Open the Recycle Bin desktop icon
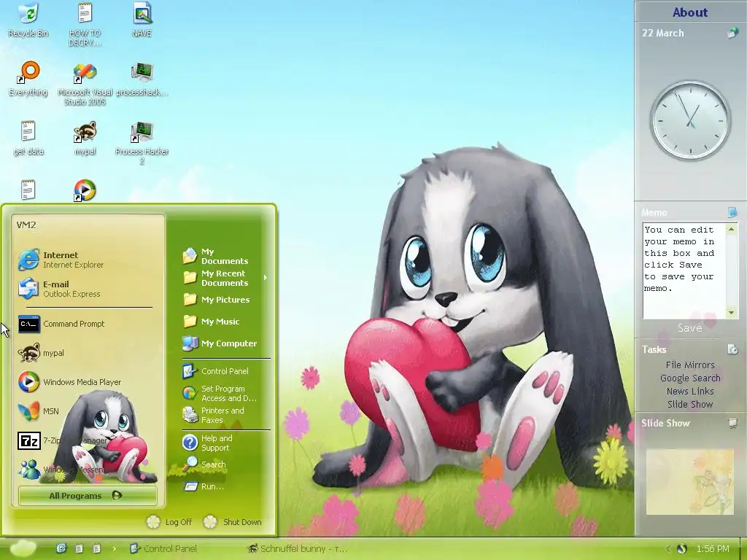The height and width of the screenshot is (560, 747). pyautogui.click(x=28, y=19)
